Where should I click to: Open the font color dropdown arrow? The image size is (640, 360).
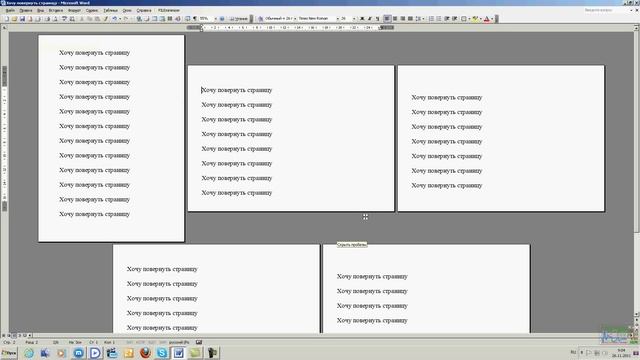pyautogui.click(x=492, y=19)
